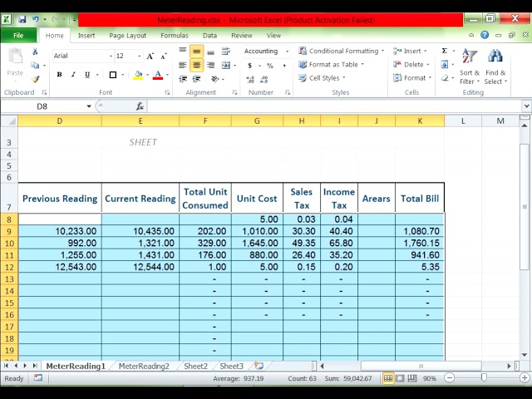The image size is (532, 399).
Task: Switch to the Insert ribbon tab
Action: pos(86,35)
